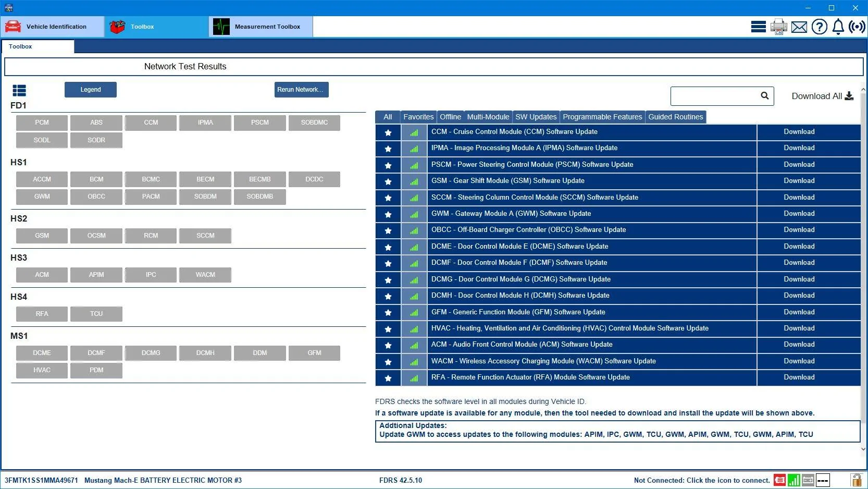The height and width of the screenshot is (489, 868).
Task: Toggle favorite star on HVAC Software Update
Action: [x=388, y=329]
